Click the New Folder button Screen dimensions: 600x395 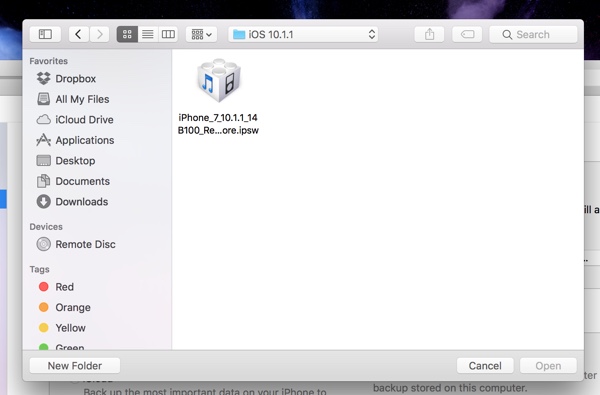click(75, 366)
